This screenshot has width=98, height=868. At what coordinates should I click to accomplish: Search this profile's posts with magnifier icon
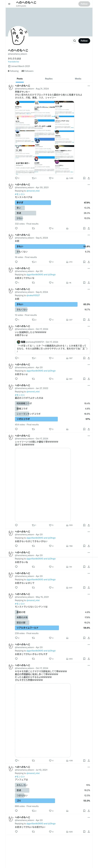point(74,41)
